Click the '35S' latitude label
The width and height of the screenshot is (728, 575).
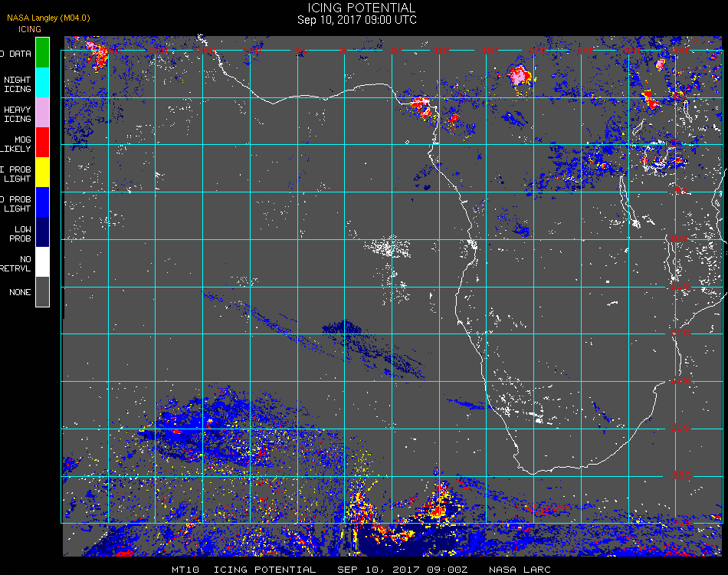[682, 475]
